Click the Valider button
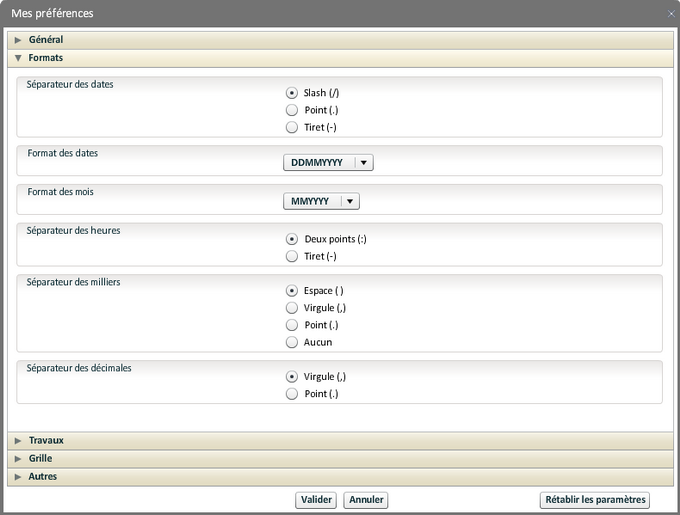The image size is (680, 515). pyautogui.click(x=316, y=500)
